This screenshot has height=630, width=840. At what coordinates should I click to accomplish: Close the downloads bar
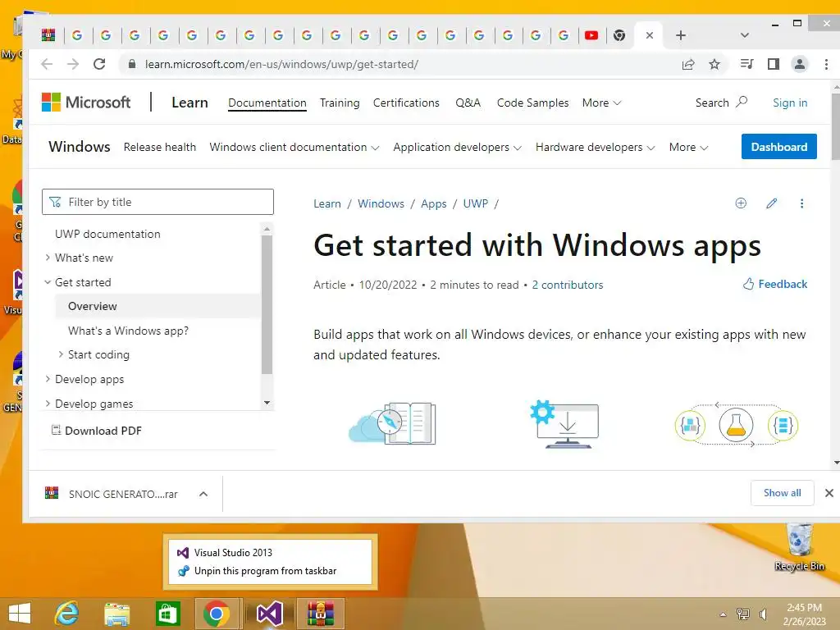829,493
